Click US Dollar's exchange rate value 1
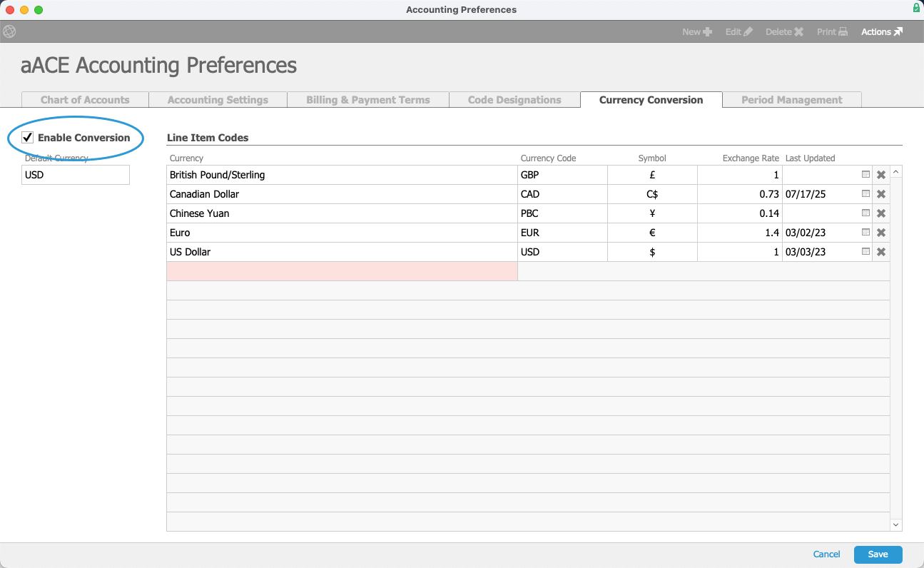 click(x=740, y=252)
